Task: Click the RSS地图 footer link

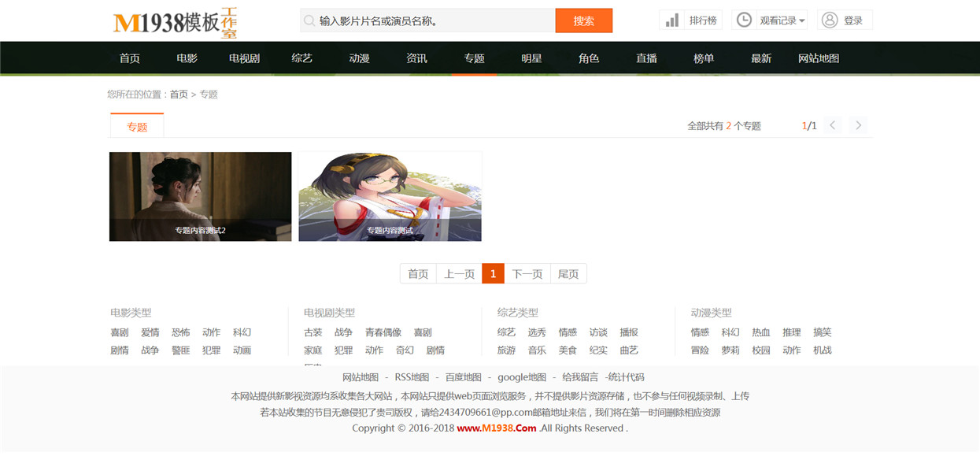Action: [x=412, y=377]
